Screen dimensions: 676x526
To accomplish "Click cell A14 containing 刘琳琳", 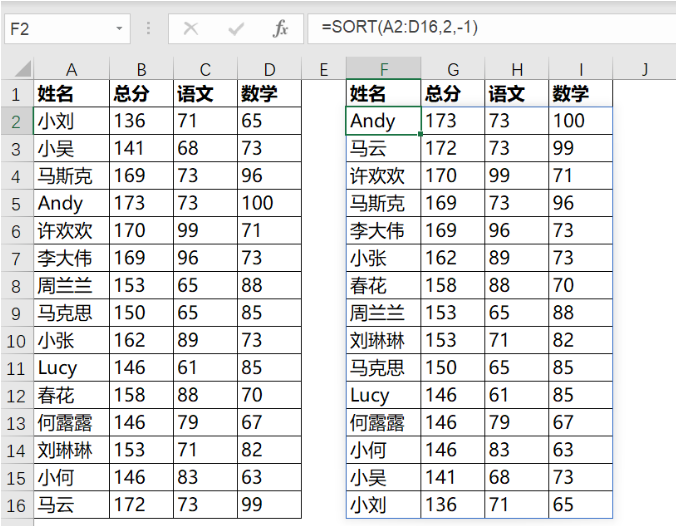I will [x=72, y=450].
